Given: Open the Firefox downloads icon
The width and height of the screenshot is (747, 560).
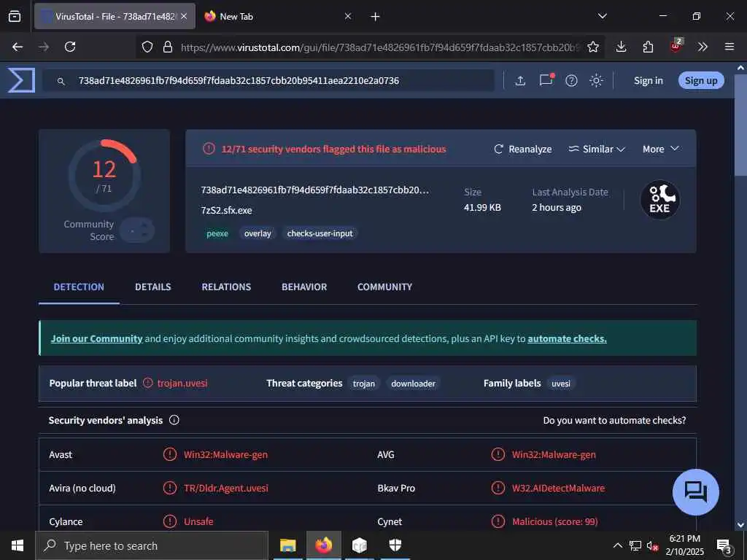Looking at the screenshot, I should click(621, 47).
